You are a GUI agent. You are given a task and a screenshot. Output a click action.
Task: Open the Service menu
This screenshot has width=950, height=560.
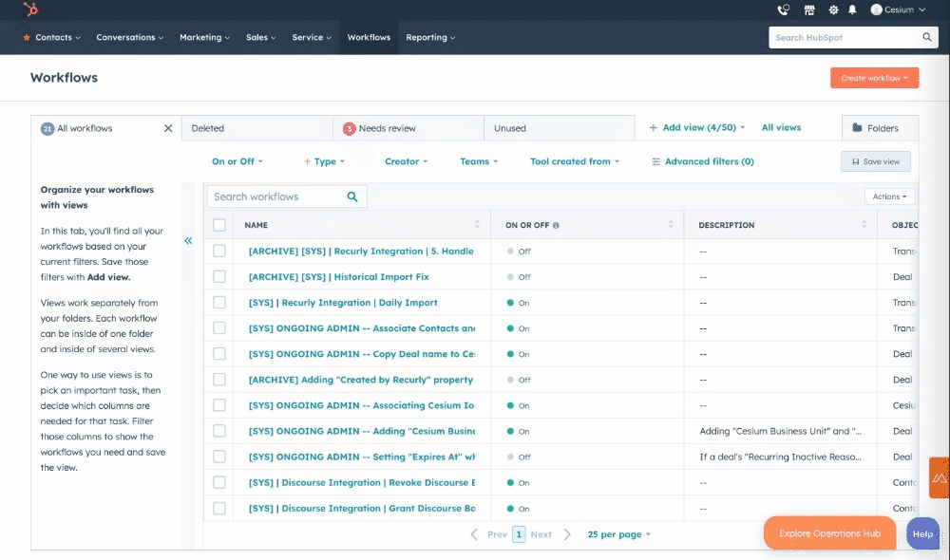pos(312,38)
